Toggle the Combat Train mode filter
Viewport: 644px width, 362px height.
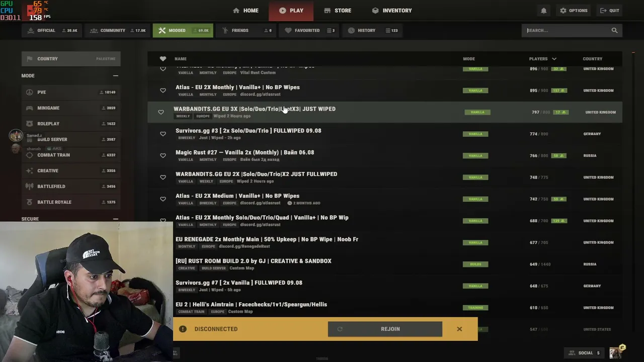point(71,155)
